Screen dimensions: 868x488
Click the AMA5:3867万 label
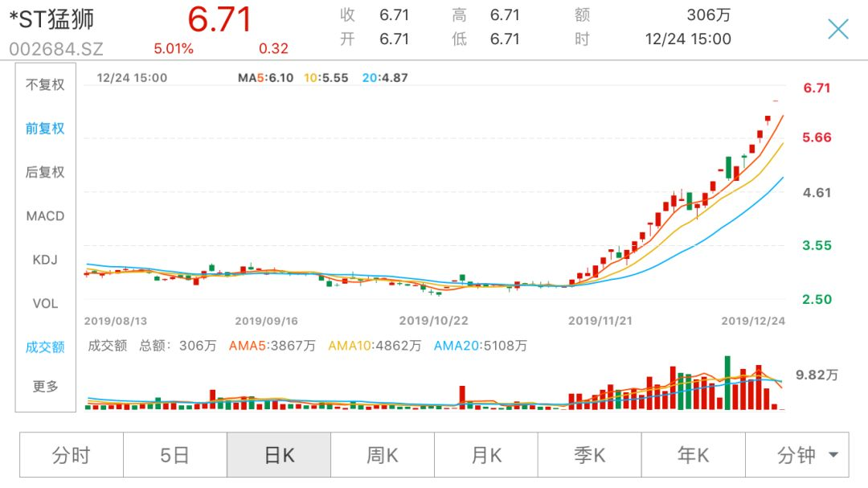[x=272, y=346]
